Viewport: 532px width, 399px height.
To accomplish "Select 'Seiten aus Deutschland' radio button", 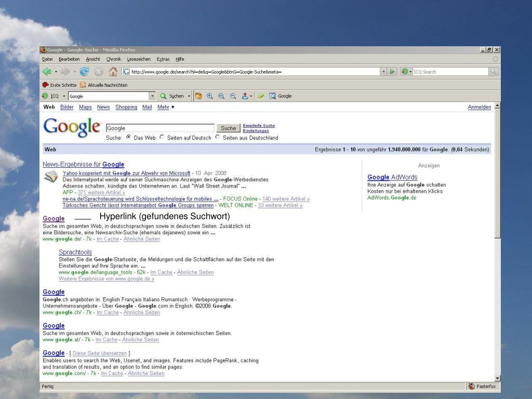I will point(218,137).
